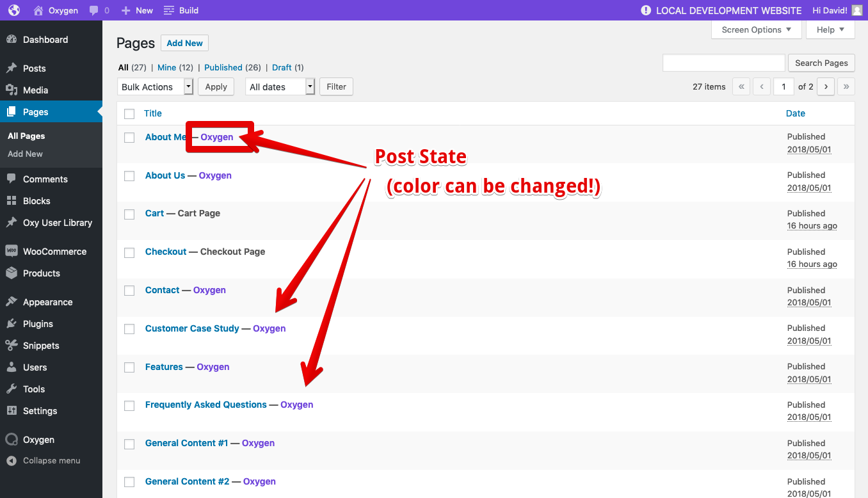The width and height of the screenshot is (868, 498).
Task: Click the Filter button
Action: click(x=336, y=87)
